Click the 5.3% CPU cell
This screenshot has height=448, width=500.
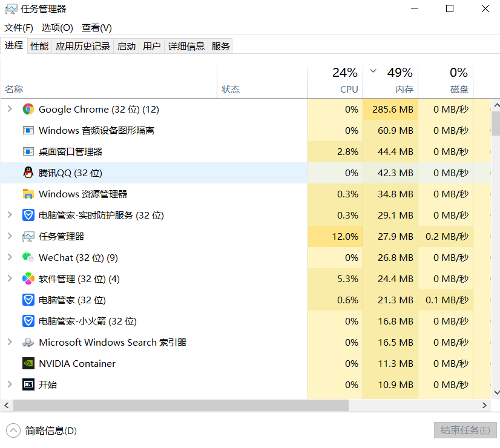coord(335,279)
